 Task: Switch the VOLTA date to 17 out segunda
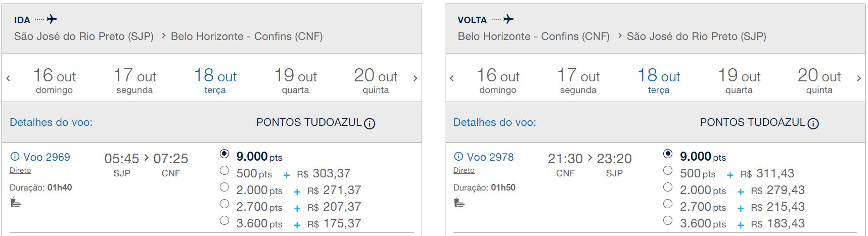578,81
